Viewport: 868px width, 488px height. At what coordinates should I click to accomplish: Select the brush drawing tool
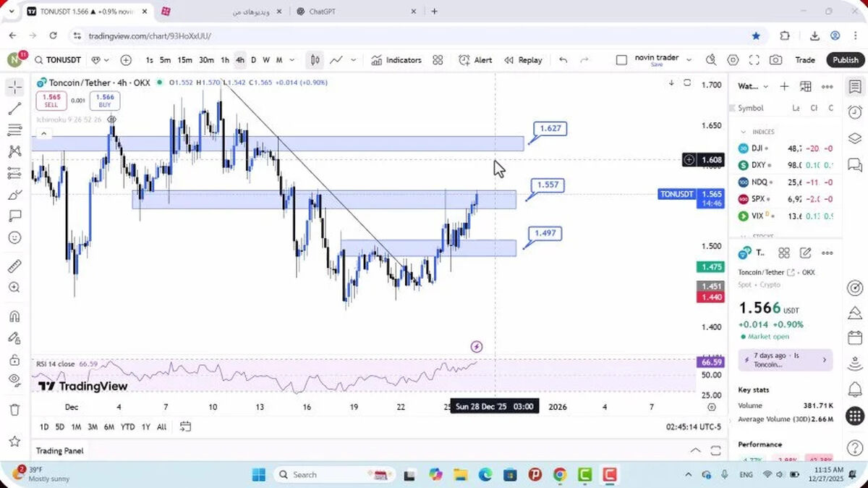(x=14, y=195)
